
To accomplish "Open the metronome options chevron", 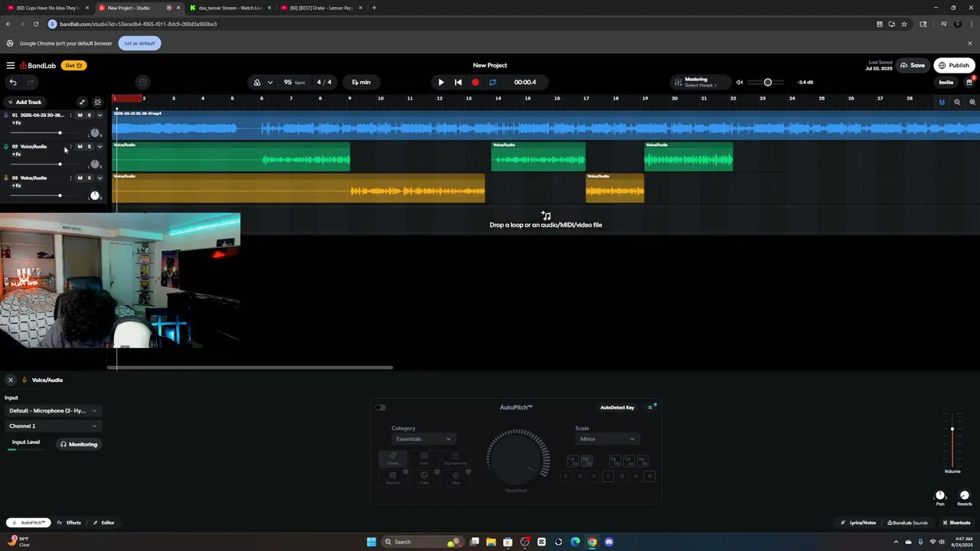I will [x=270, y=82].
